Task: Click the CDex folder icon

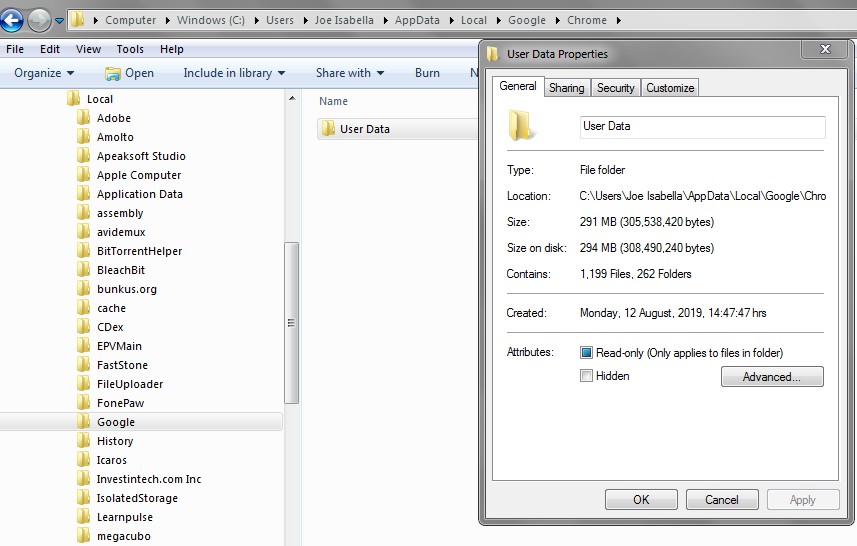Action: coord(83,327)
